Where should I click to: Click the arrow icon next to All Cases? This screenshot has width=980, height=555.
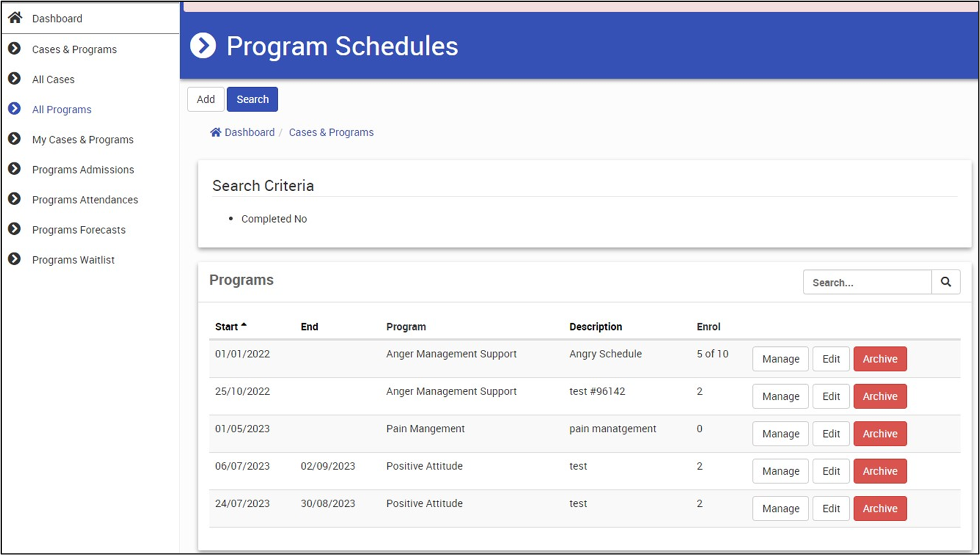(15, 78)
